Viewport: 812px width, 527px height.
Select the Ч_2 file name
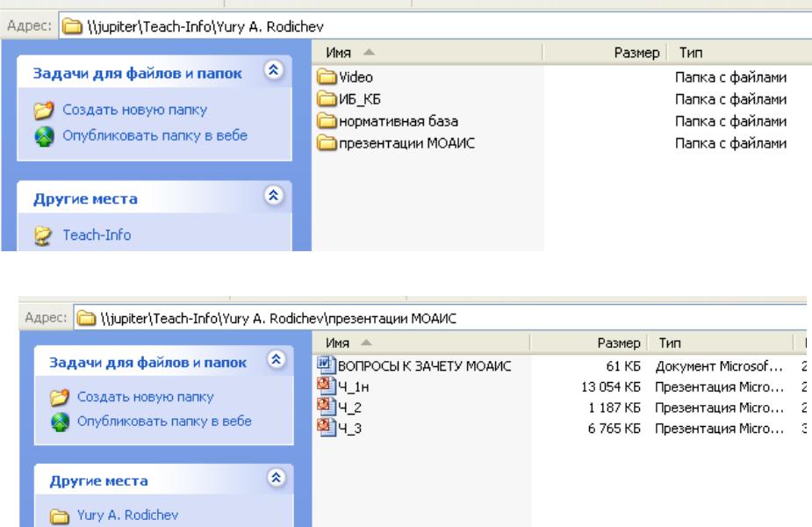coord(350,408)
